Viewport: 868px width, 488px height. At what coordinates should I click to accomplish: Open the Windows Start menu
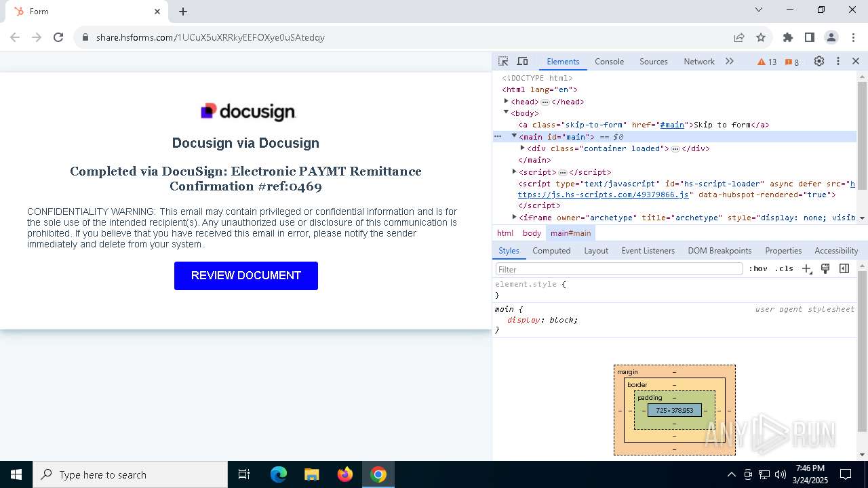coord(16,474)
